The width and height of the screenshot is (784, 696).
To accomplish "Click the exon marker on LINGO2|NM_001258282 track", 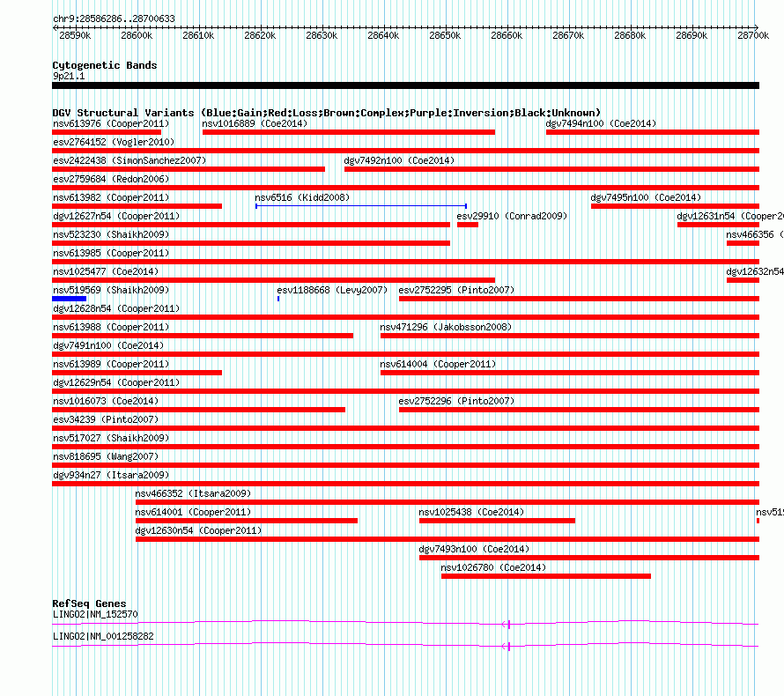I will coord(508,647).
